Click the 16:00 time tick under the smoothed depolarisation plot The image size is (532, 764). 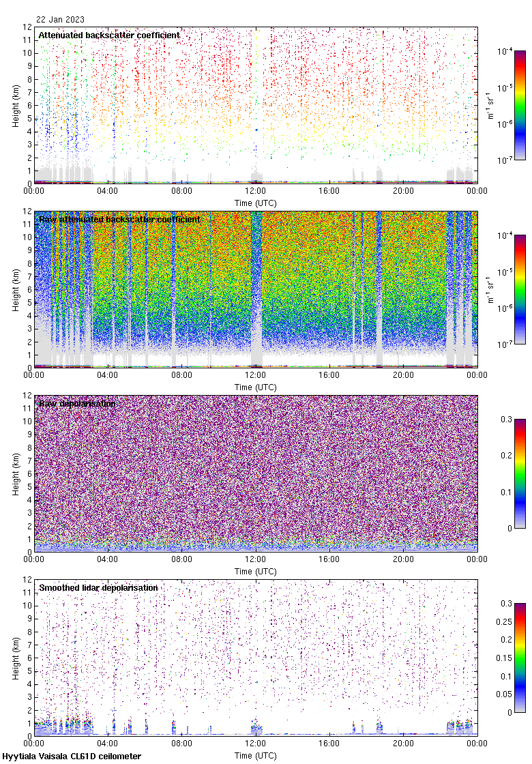coord(329,744)
